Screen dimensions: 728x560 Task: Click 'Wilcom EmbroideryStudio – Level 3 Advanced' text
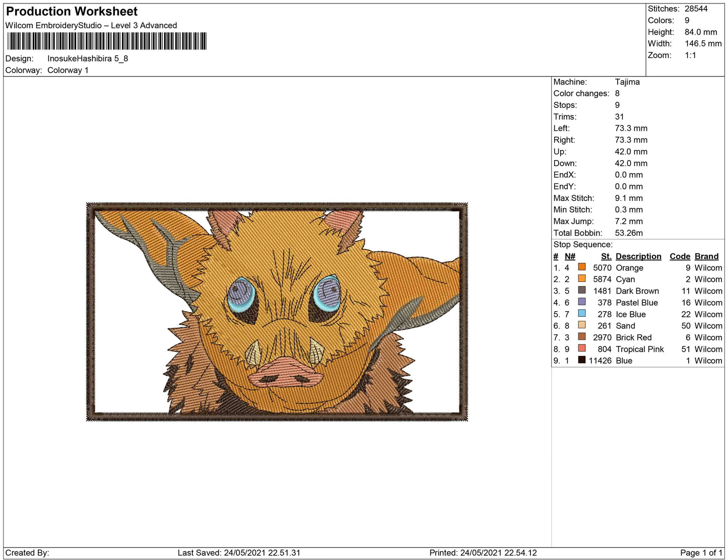91,25
